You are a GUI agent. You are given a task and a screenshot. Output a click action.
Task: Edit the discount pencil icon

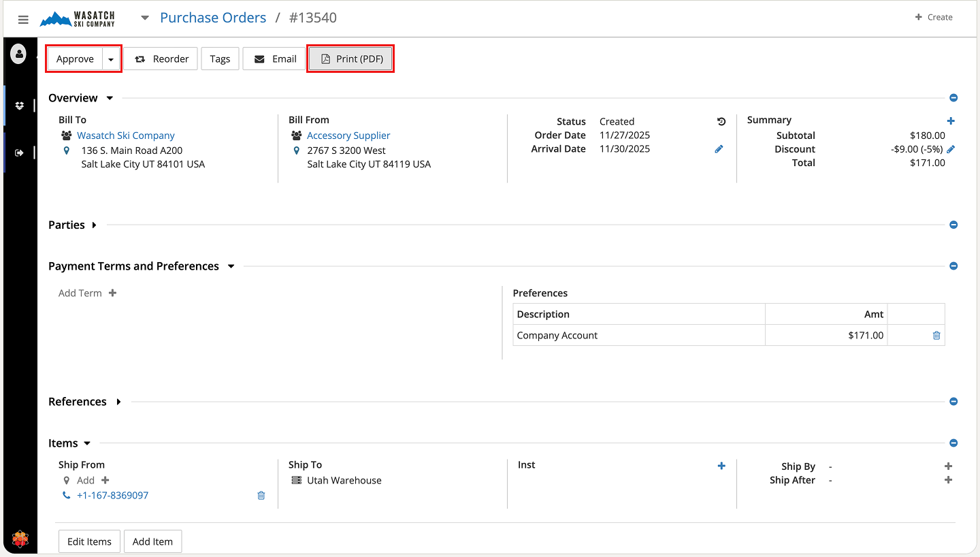[x=951, y=149]
